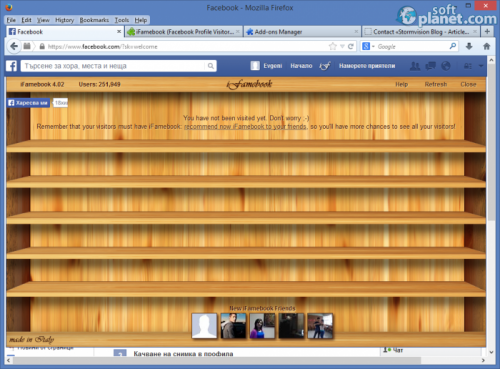Open the privacy shortcuts icon
The width and height of the screenshot is (500, 369).
[468, 66]
